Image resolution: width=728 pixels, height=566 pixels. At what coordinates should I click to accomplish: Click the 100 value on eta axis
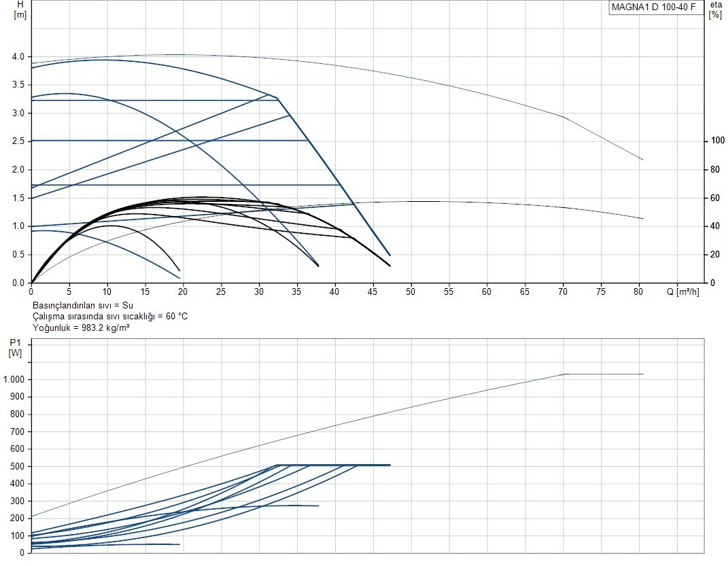point(718,141)
